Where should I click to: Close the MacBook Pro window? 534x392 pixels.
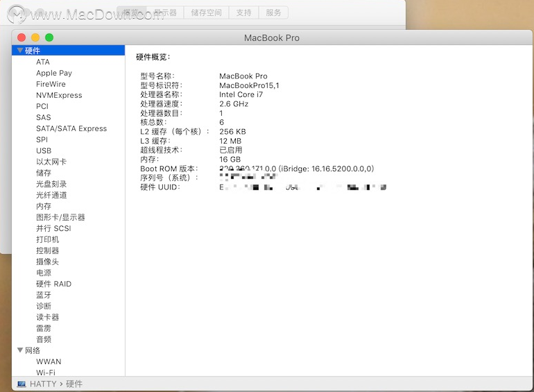click(21, 37)
